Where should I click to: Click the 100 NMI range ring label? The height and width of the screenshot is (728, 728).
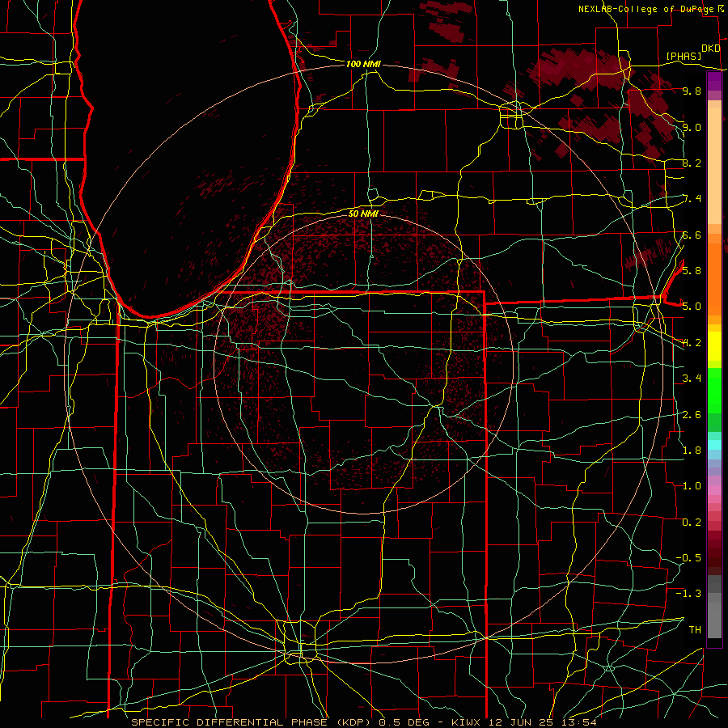(x=363, y=64)
